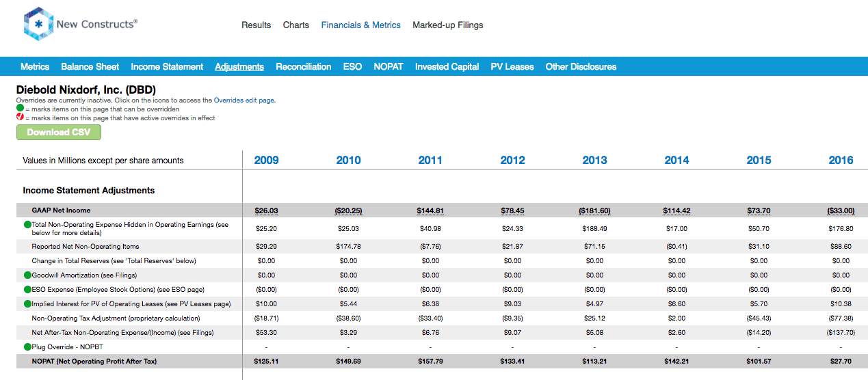Open the Other Disclosures tab
Viewport: 868px width, 380px height.
[581, 67]
